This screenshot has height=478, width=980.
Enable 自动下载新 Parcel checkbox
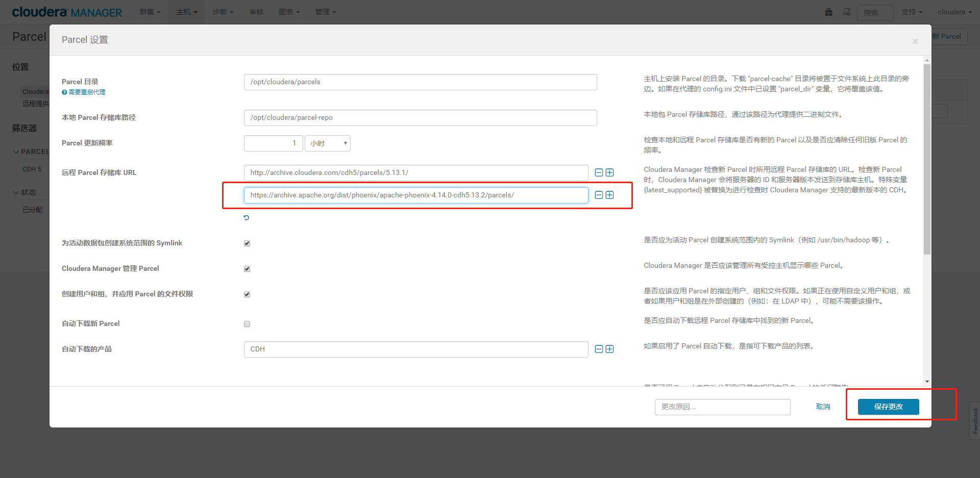(x=247, y=324)
